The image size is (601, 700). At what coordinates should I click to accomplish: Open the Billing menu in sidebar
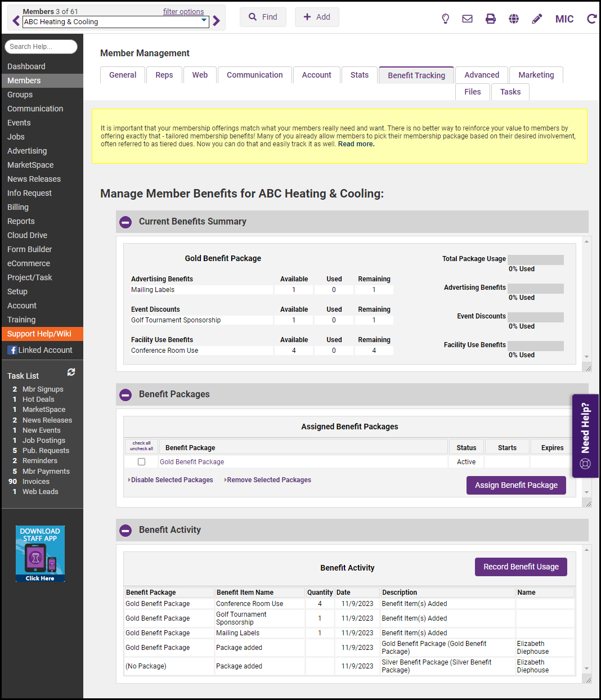click(18, 207)
